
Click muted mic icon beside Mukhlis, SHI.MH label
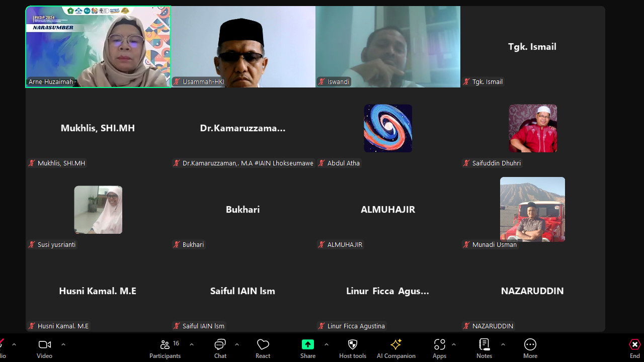[x=32, y=163]
